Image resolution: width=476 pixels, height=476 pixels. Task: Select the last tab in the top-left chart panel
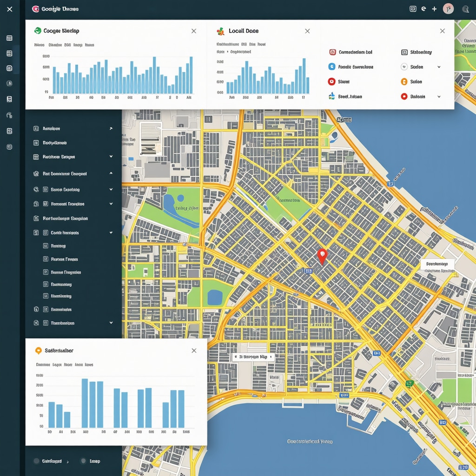[89, 45]
